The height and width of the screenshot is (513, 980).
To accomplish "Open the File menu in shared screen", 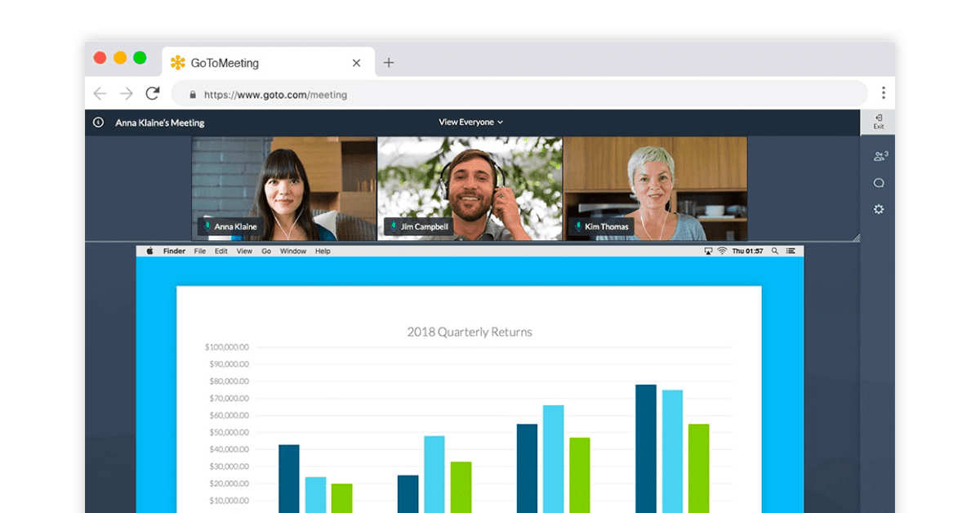I will (200, 252).
